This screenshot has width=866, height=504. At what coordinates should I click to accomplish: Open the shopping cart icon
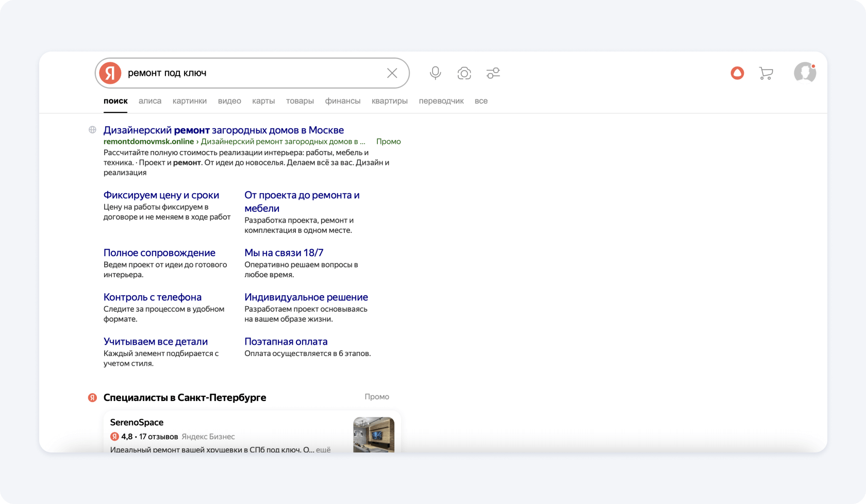coord(766,73)
